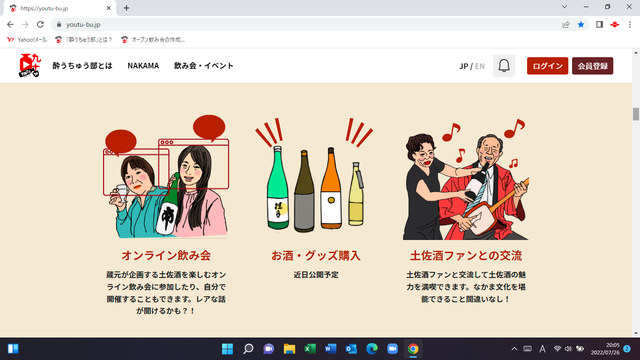Click the IME input mode 'A' indicator
The width and height of the screenshot is (640, 360).
point(542,349)
